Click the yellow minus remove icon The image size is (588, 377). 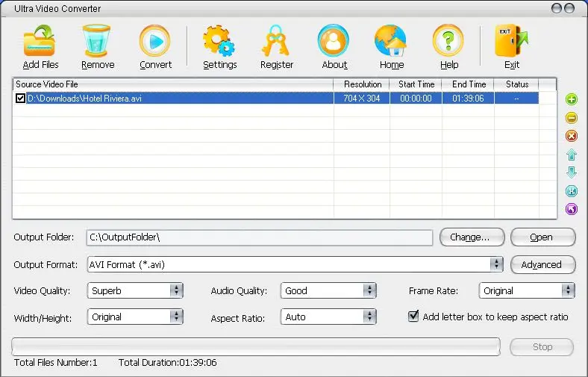(571, 118)
